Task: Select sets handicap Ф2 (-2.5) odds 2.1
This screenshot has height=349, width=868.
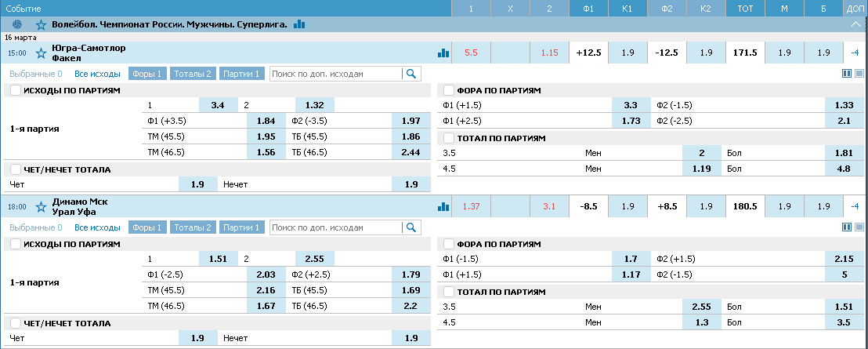Action: coord(844,121)
